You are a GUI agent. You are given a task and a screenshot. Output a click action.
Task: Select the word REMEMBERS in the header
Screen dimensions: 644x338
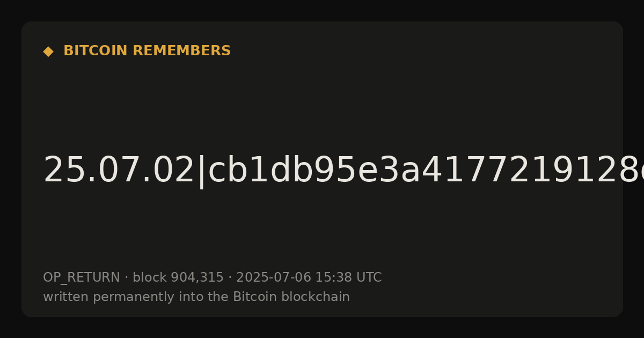pyautogui.click(x=181, y=51)
